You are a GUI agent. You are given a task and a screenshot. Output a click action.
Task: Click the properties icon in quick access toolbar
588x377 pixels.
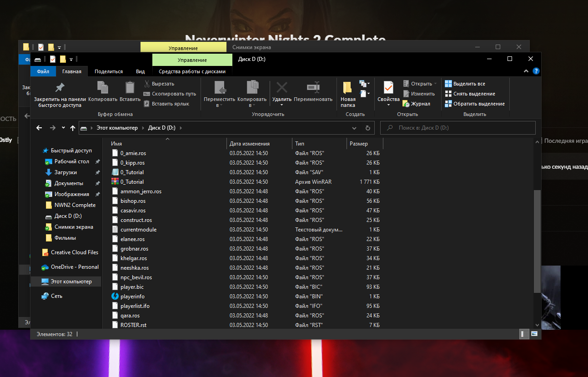point(53,59)
